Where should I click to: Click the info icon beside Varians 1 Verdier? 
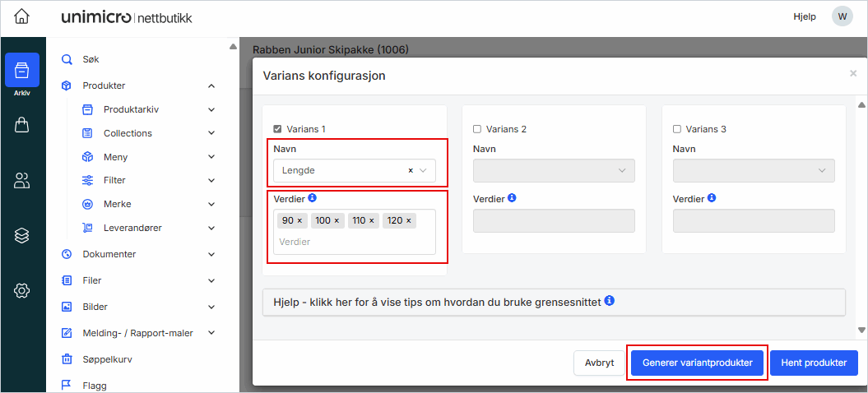click(x=312, y=198)
